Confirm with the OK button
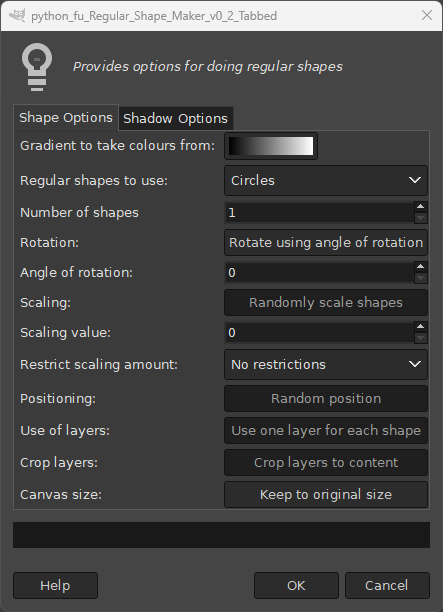Viewport: 443px width, 612px height. pyautogui.click(x=296, y=585)
